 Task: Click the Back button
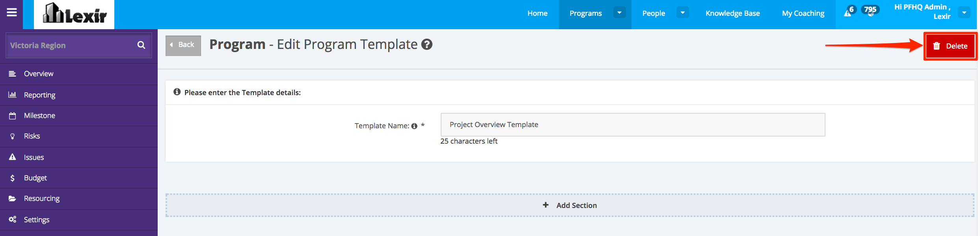click(x=183, y=45)
